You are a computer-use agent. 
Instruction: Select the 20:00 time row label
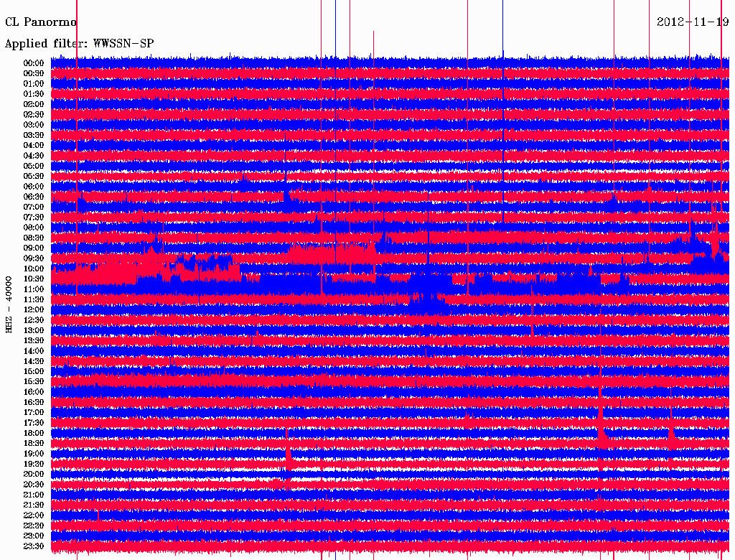(34, 474)
